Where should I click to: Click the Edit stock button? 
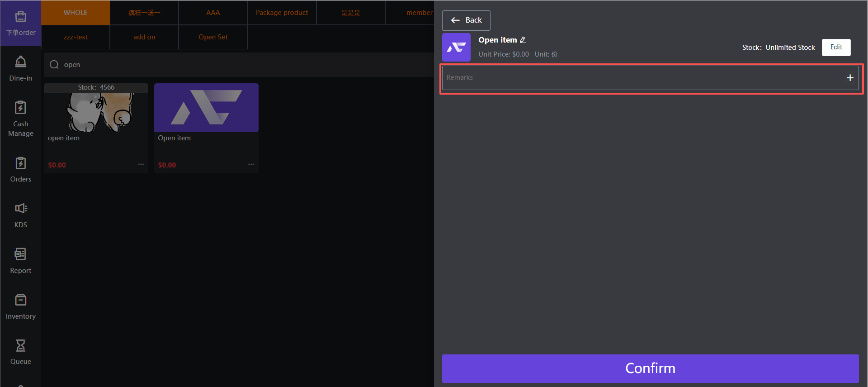tap(836, 48)
